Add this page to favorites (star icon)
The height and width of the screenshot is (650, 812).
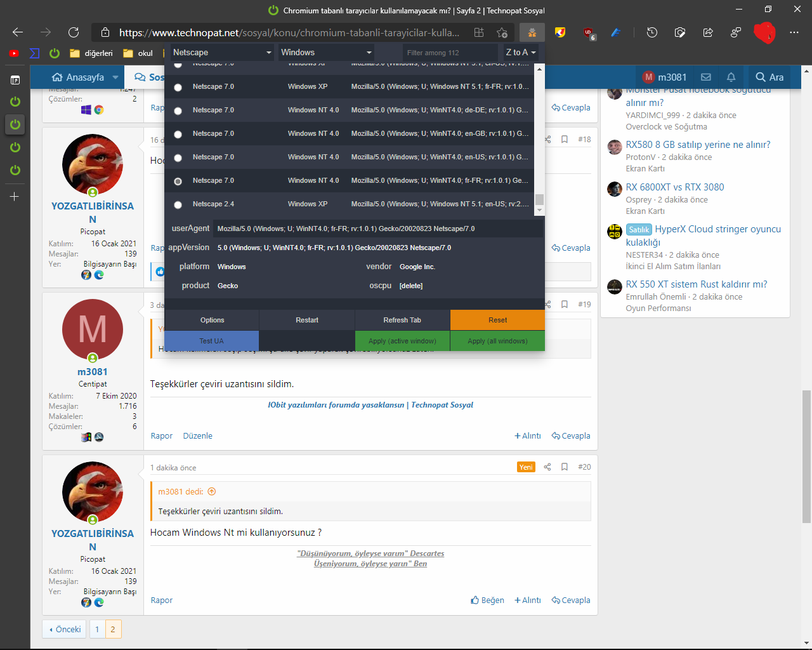(x=502, y=32)
